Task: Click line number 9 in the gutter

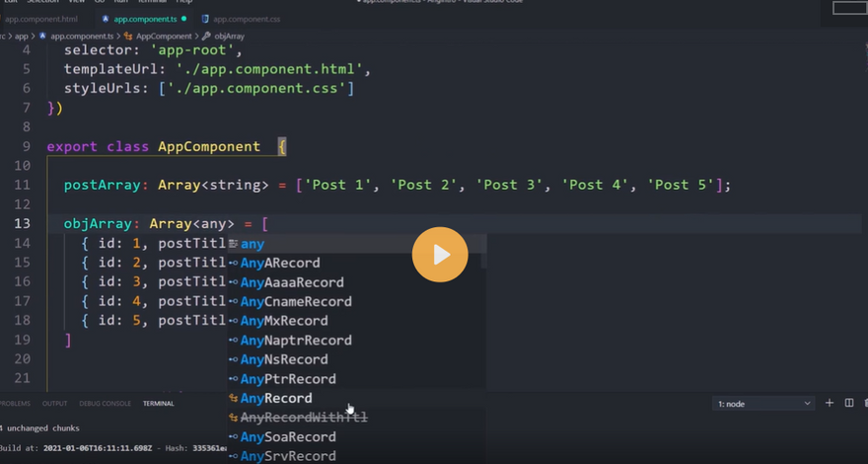Action: [x=28, y=147]
